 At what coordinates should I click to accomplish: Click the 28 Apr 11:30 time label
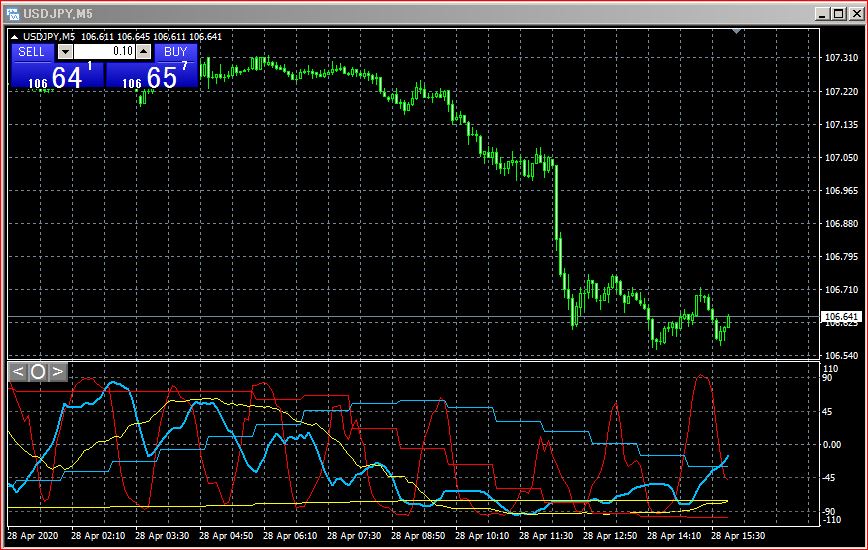click(x=546, y=536)
